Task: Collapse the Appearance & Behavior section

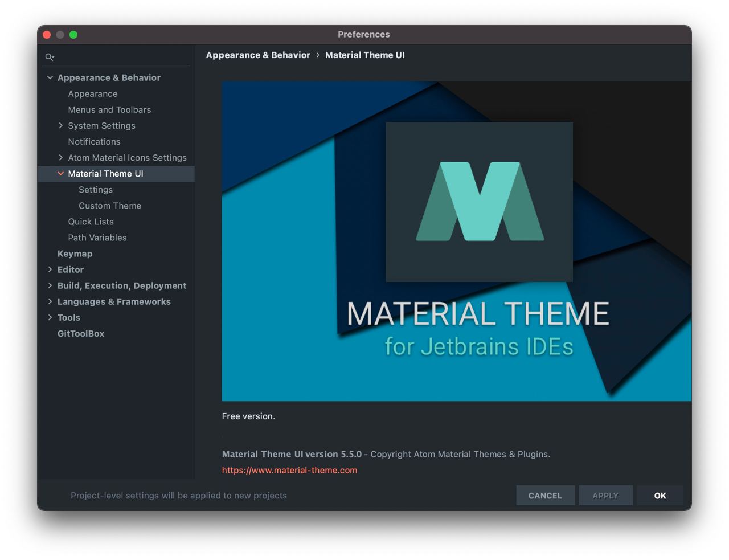Action: [x=50, y=77]
